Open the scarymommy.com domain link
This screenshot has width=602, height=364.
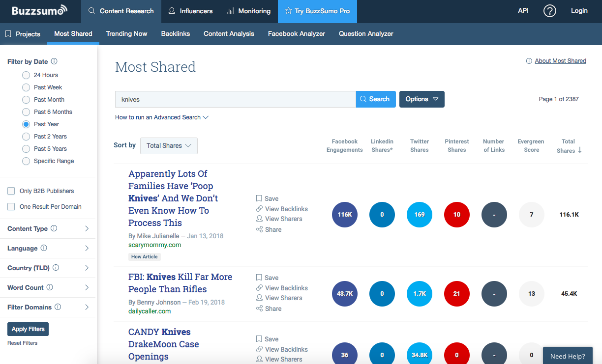[155, 245]
